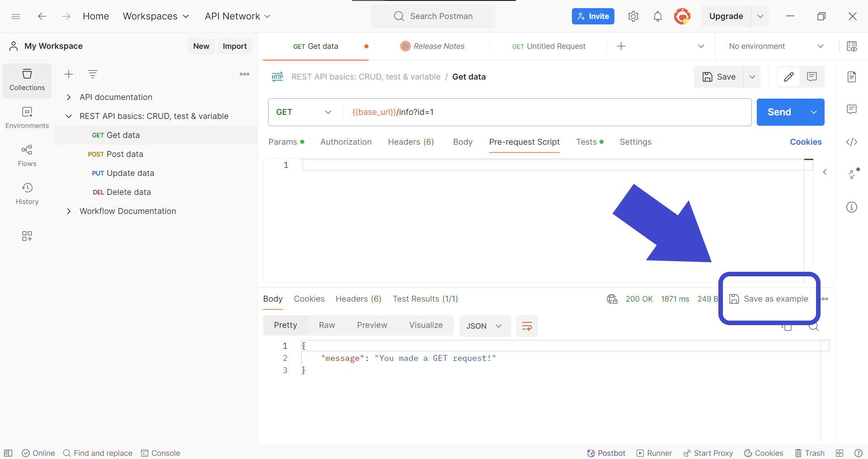The image size is (868, 459).
Task: Click Search Postman field
Action: (433, 16)
